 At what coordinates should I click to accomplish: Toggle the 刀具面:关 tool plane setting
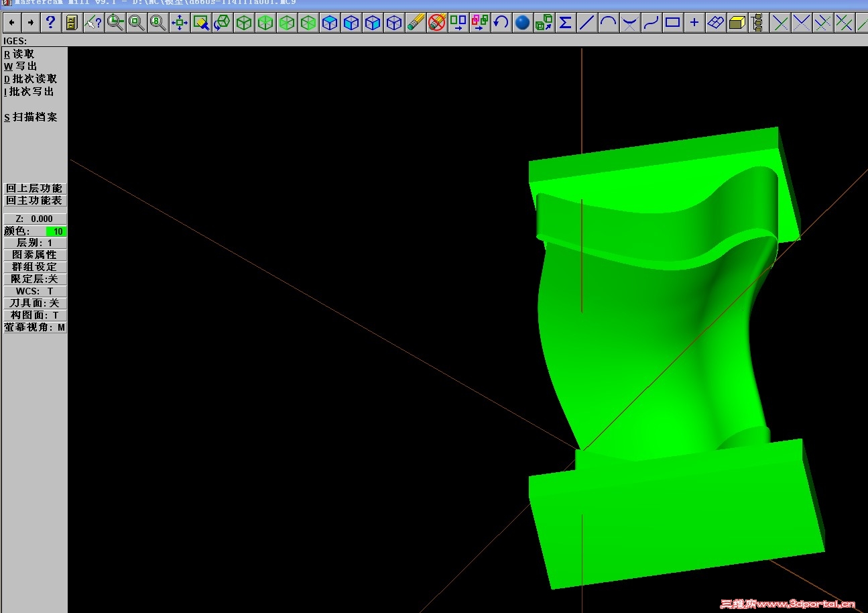(35, 303)
